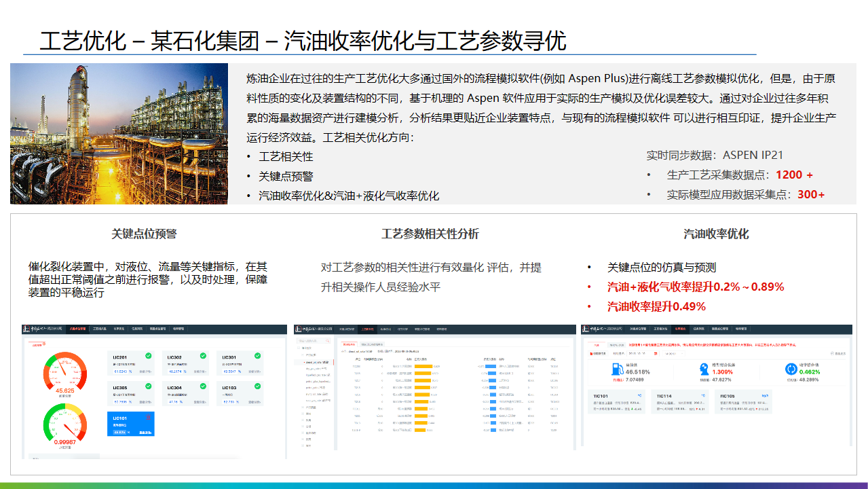This screenshot has width=868, height=489.
Task: Select the highlighted nav tab in early-warning dashboard
Action: point(77,329)
